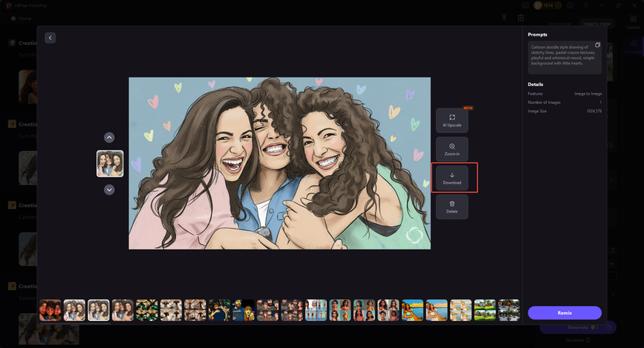Go to Home in the background window
Viewport: 644px width, 348px height.
click(22, 19)
